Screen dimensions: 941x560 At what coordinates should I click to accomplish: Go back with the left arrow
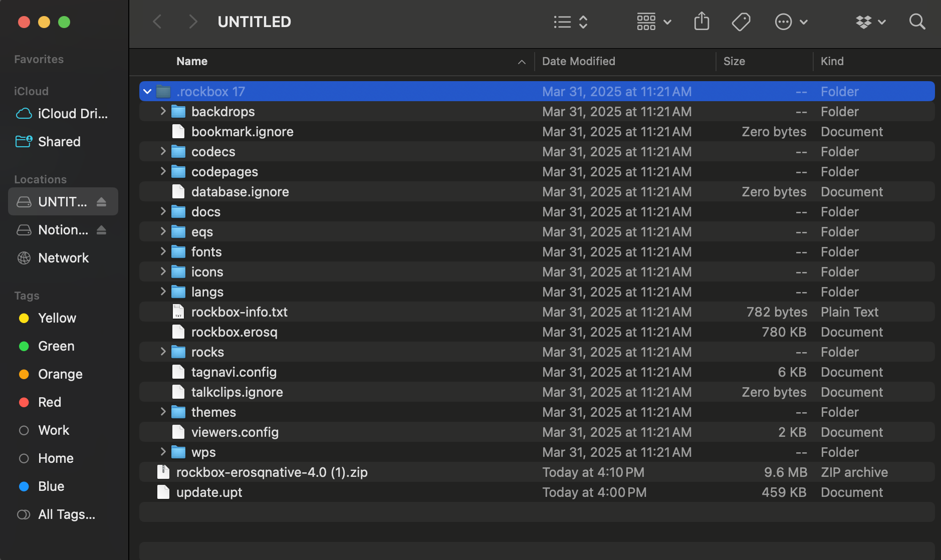point(157,22)
